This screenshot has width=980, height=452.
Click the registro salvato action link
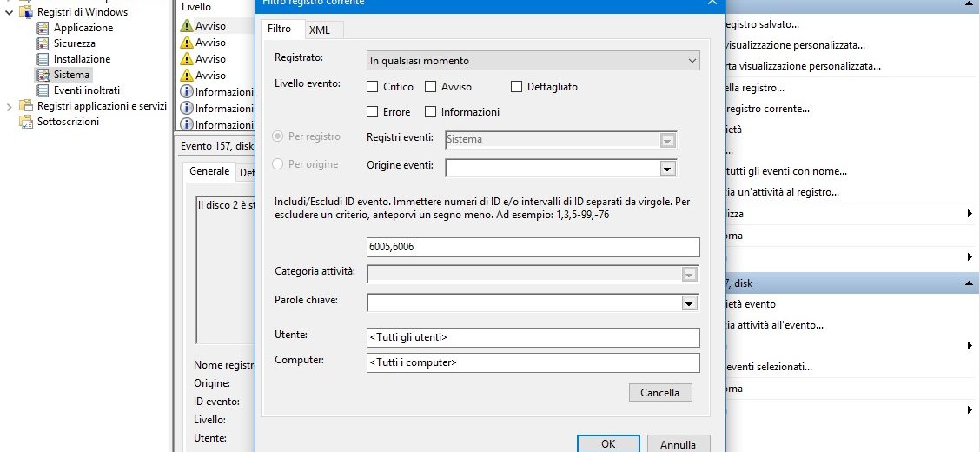tap(763, 25)
